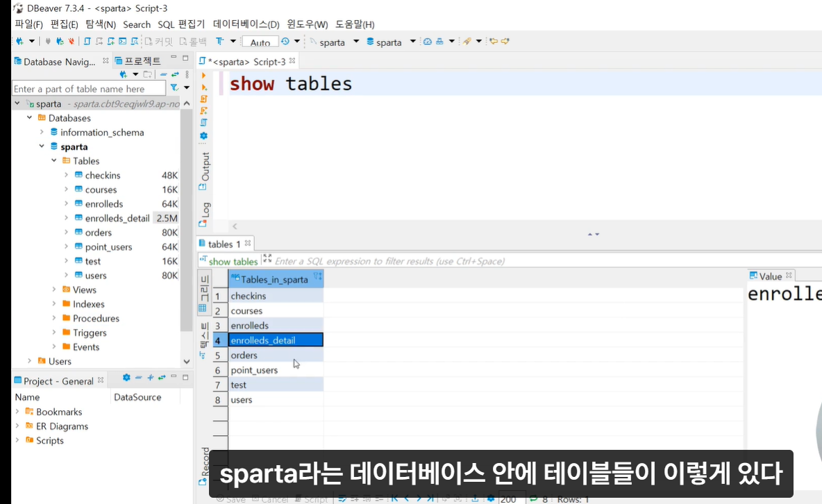Click the forward navigation yellow arrow

click(x=505, y=42)
